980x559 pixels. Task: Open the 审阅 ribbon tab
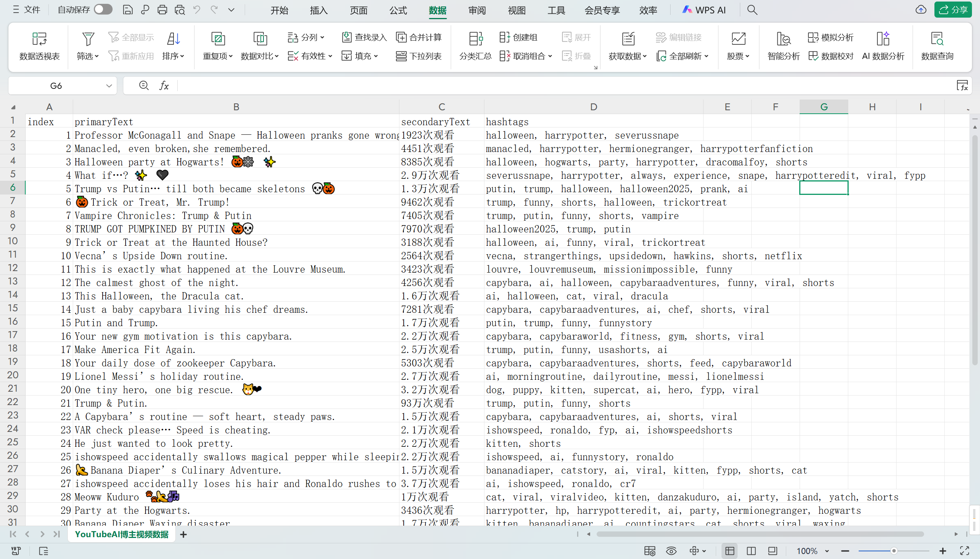click(477, 10)
